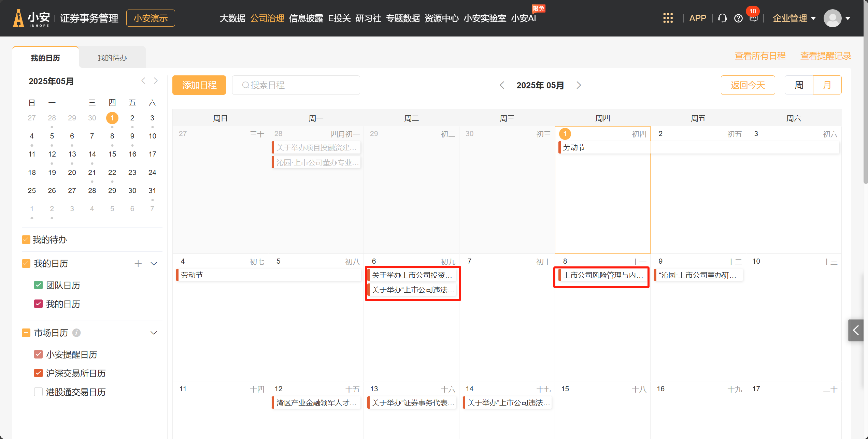Open 小安实验室 menu
This screenshot has width=868, height=439.
(x=485, y=18)
